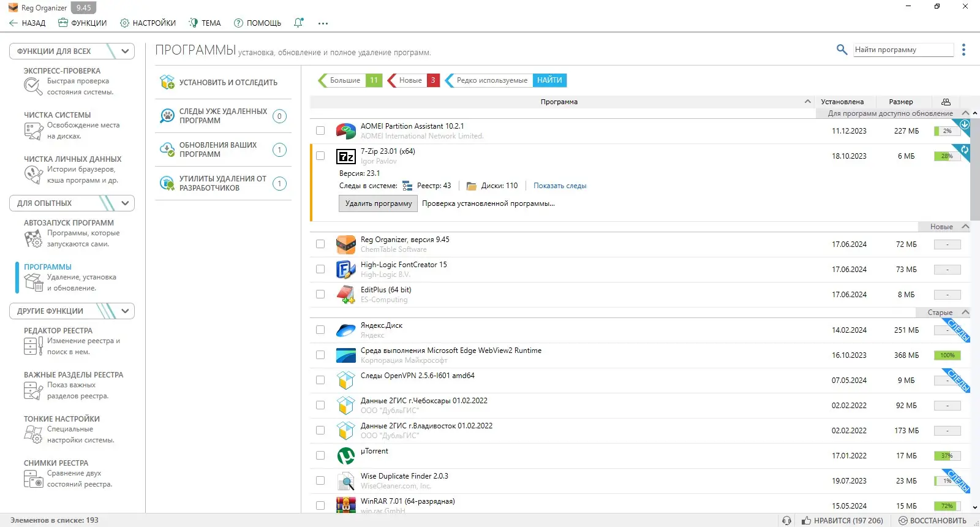Click the 37% usage bar of µTorrent
Screen dimensions: 980x527
pyautogui.click(x=948, y=456)
